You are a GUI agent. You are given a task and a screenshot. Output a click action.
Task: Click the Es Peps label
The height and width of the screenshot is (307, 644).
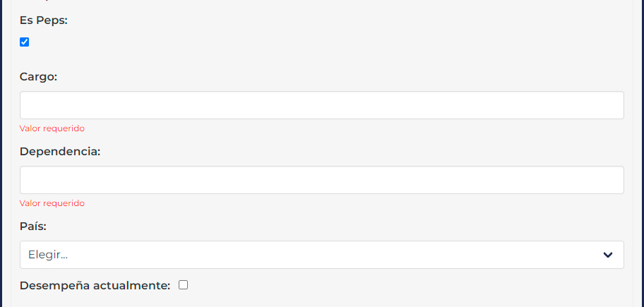coord(44,20)
